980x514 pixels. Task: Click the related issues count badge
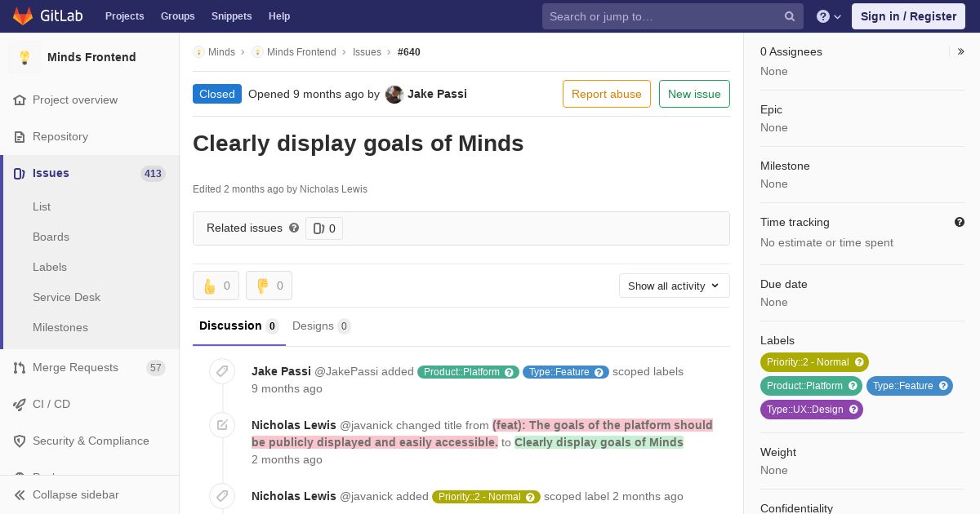[x=324, y=228]
